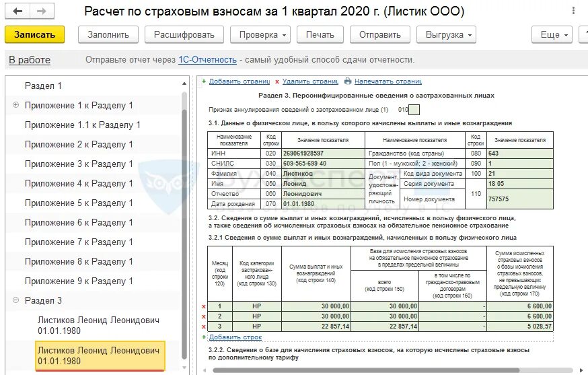Click the category code НР for month 1
Viewport: 588px width, 375px height.
pos(257,306)
